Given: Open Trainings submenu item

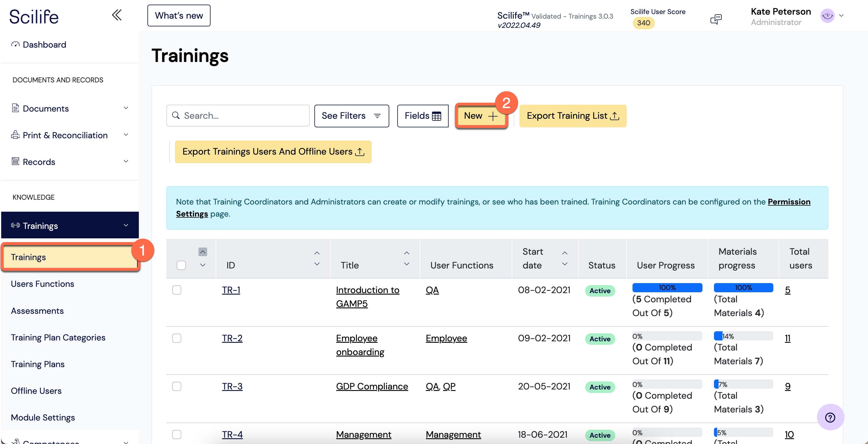Looking at the screenshot, I should coord(70,257).
